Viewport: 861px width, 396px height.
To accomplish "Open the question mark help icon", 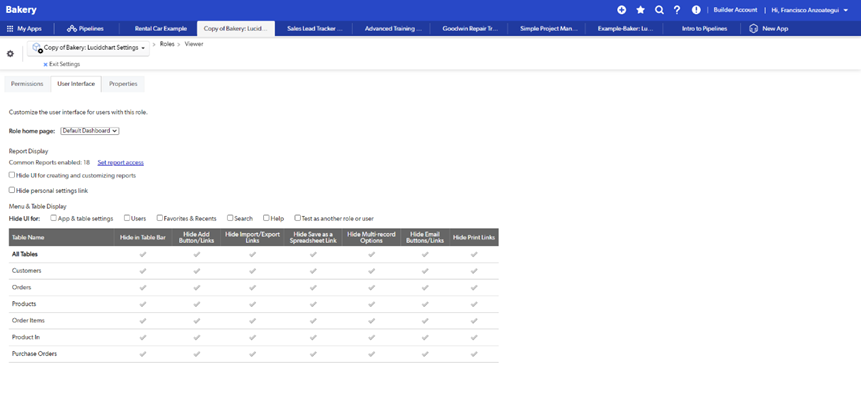I will [677, 10].
